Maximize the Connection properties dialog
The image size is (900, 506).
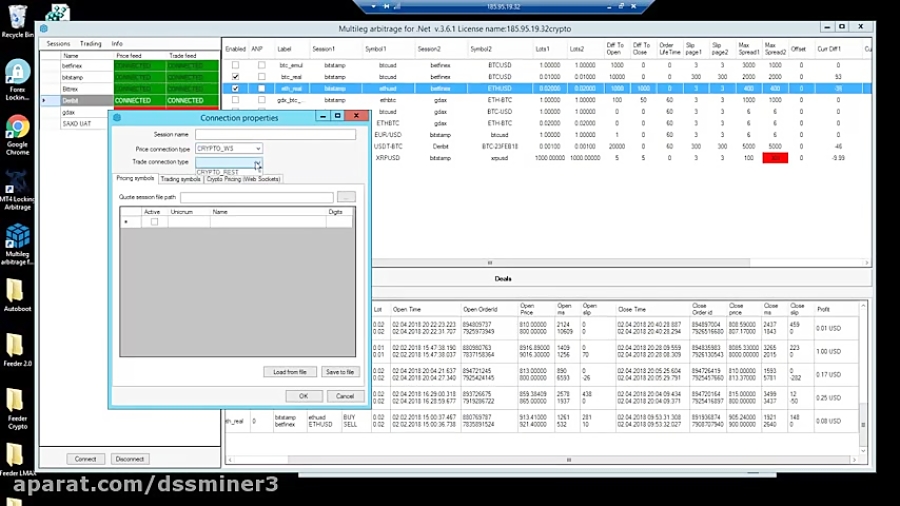click(x=338, y=116)
